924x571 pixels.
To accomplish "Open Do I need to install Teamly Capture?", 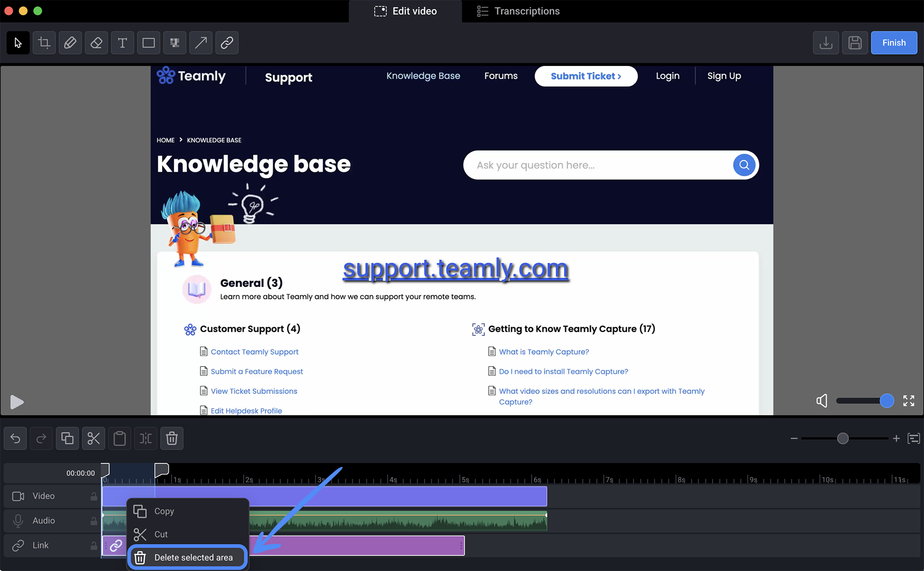I will coord(563,372).
